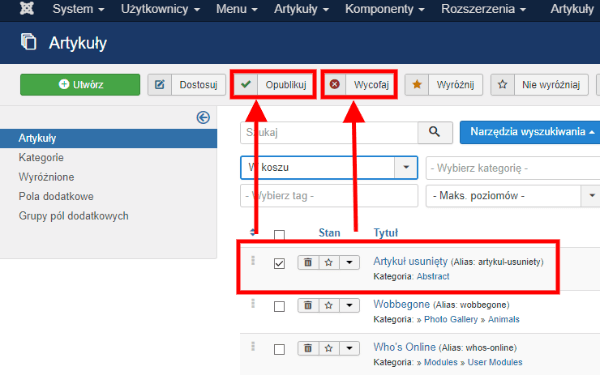Screen dimensions: 600x375
Task: Open the Artykuł usunięty article link
Action: coord(410,261)
